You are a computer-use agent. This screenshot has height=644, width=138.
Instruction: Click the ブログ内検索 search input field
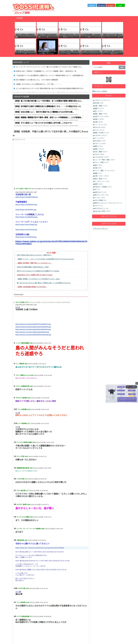click(105, 67)
